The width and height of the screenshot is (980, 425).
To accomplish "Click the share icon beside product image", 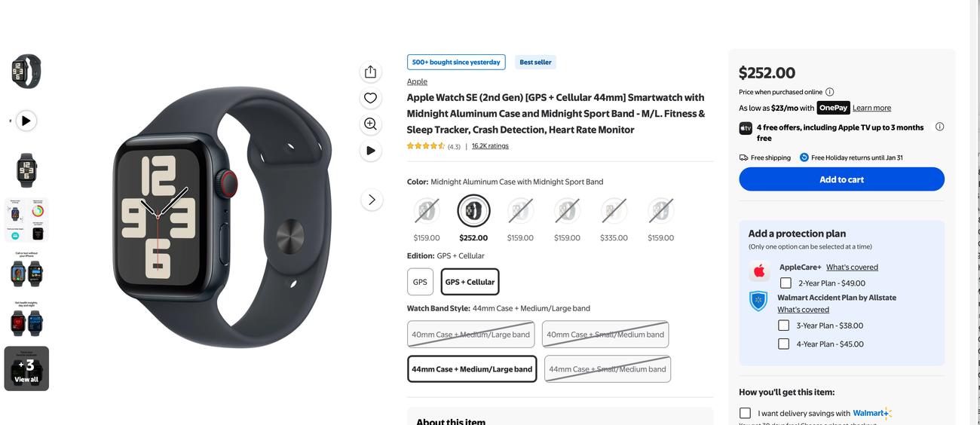I will [370, 72].
